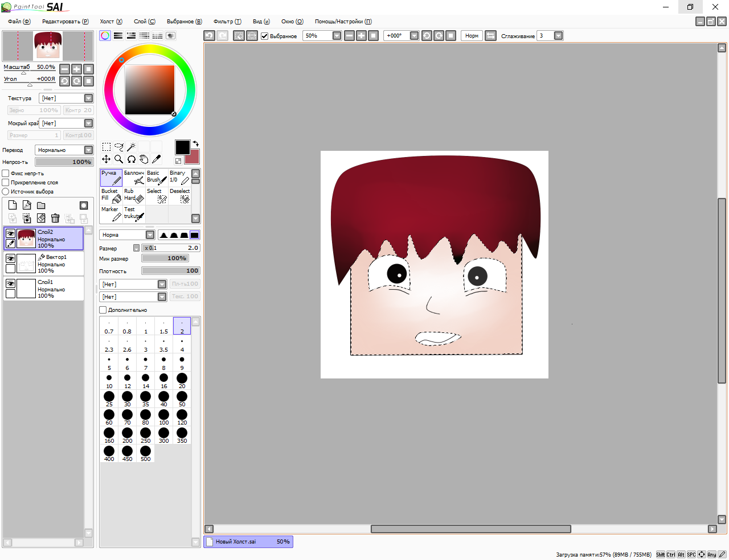Toggle Выбранное selection checkbox

(x=264, y=36)
